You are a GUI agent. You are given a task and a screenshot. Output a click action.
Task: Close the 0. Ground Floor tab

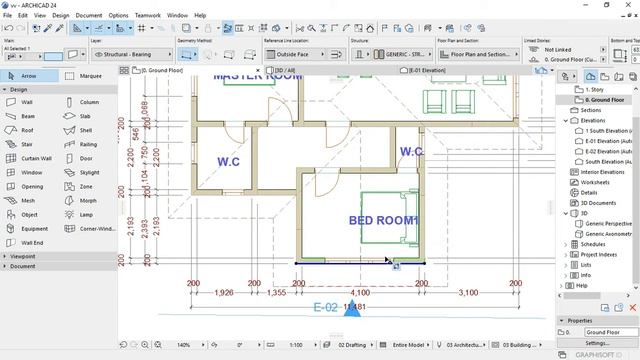tap(258, 71)
